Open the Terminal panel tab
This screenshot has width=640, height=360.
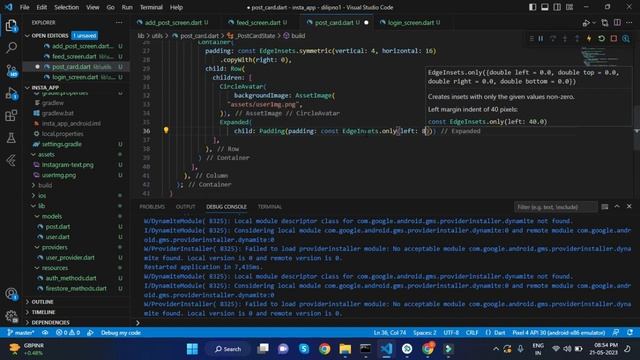pos(269,207)
